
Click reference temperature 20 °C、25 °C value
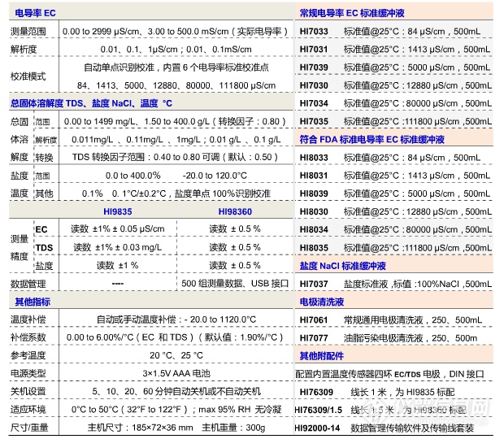tap(176, 355)
